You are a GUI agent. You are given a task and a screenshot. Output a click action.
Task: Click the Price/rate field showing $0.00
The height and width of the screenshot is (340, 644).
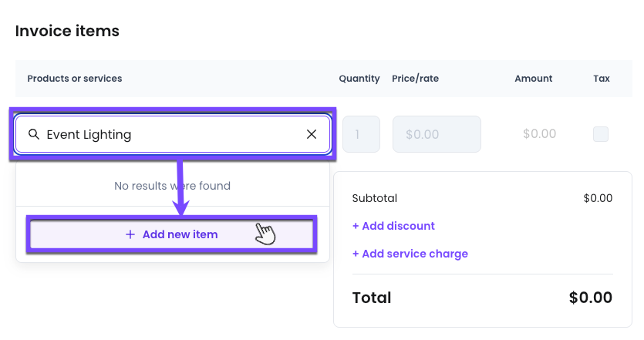[x=437, y=134]
